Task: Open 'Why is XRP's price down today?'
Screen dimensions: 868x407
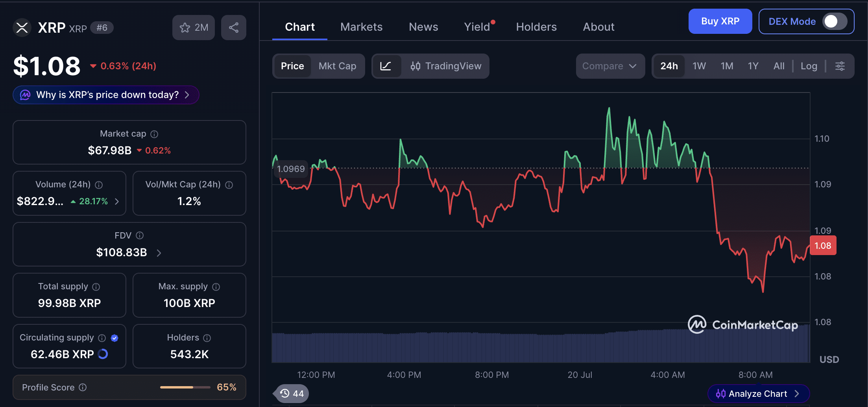Action: (106, 95)
